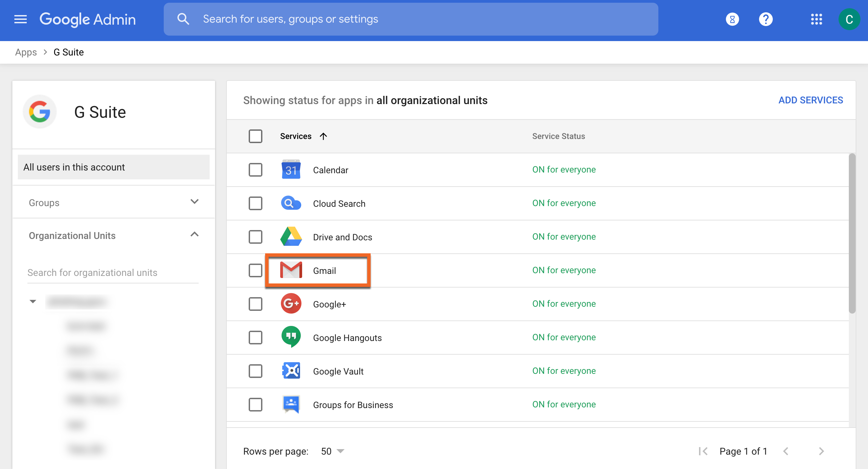Click the Google Hangouts icon
This screenshot has height=469, width=868.
coord(291,337)
